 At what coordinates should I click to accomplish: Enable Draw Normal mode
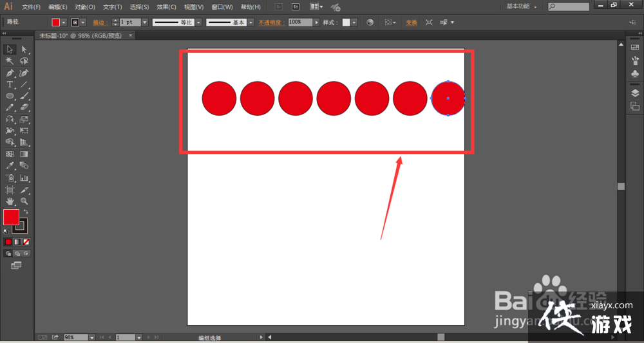point(8,254)
